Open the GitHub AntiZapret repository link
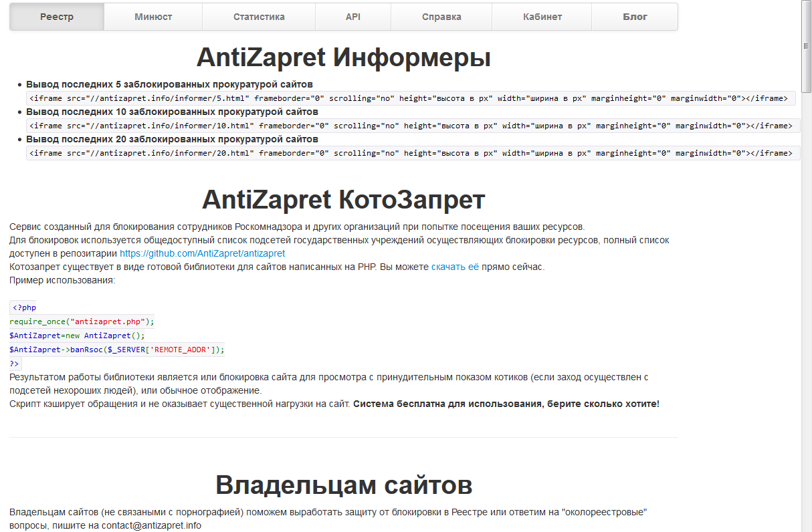Image resolution: width=812 pixels, height=532 pixels. click(202, 253)
